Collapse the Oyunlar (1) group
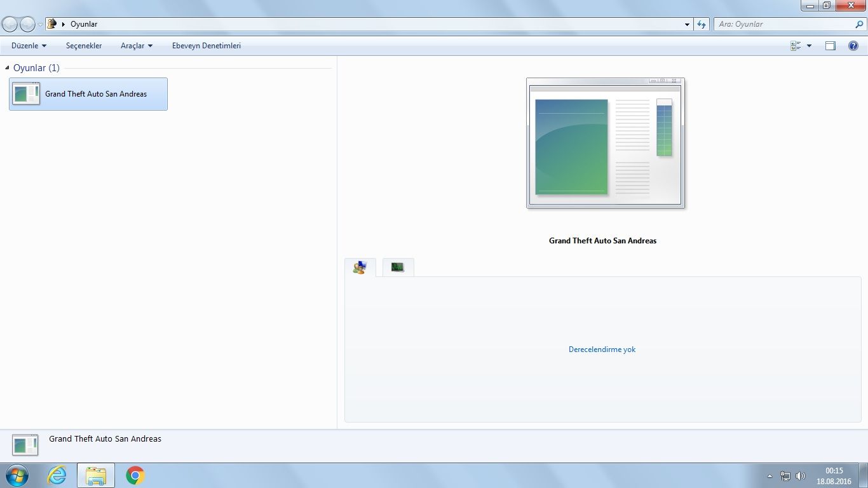868x488 pixels. 8,68
